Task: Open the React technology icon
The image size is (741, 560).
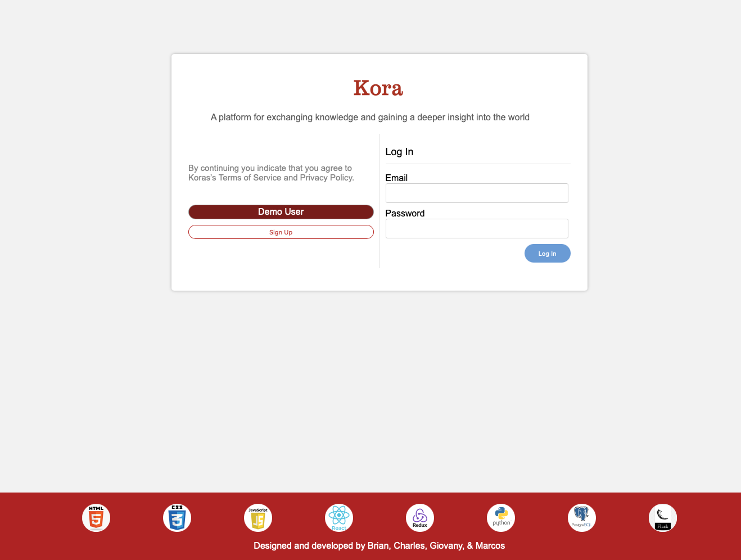Action: [x=338, y=517]
